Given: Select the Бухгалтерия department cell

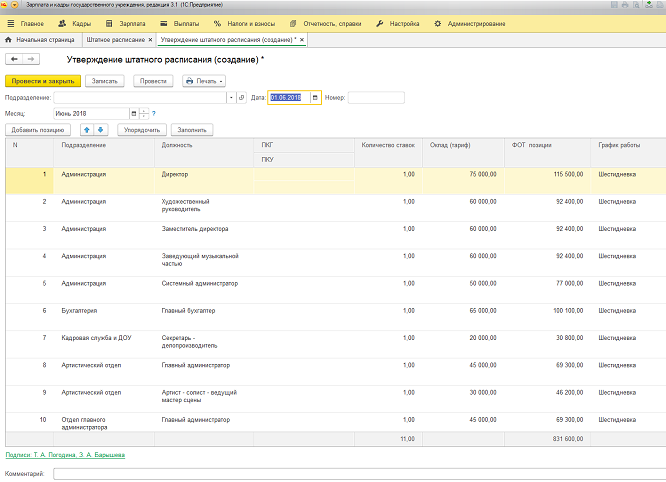Looking at the screenshot, I should 104,317.
